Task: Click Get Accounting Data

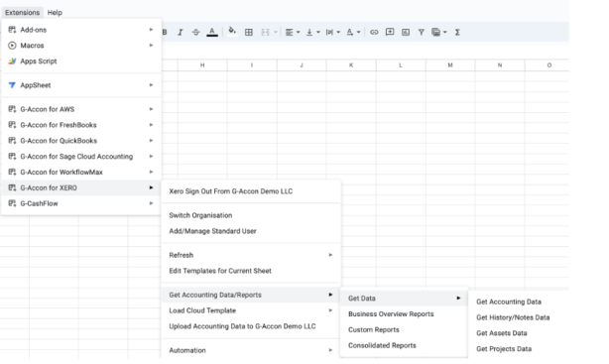Action: click(x=509, y=302)
